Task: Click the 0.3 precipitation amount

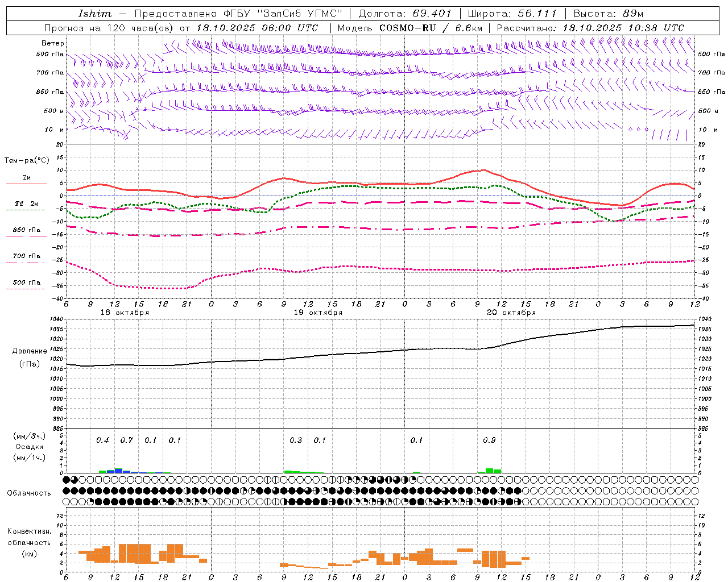Action: 296,440
